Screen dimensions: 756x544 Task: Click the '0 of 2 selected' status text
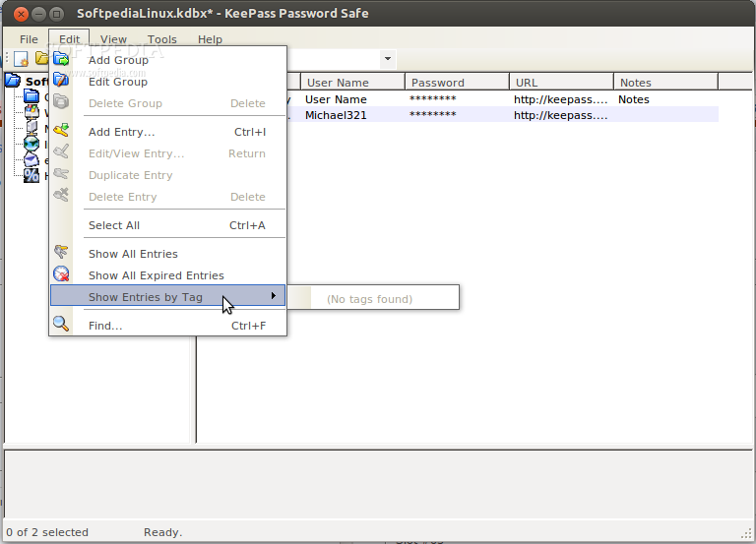click(47, 532)
